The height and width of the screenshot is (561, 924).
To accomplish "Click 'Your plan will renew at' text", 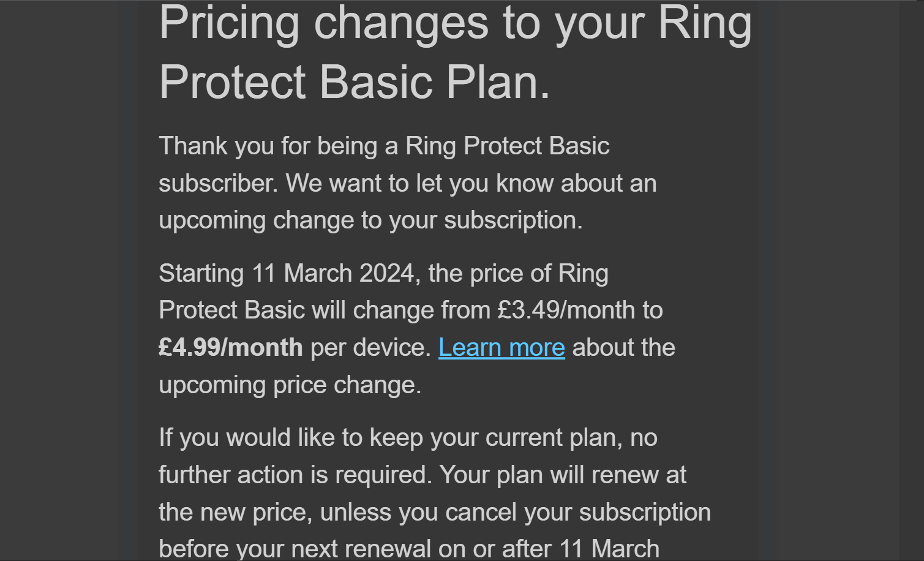I will pos(563,475).
